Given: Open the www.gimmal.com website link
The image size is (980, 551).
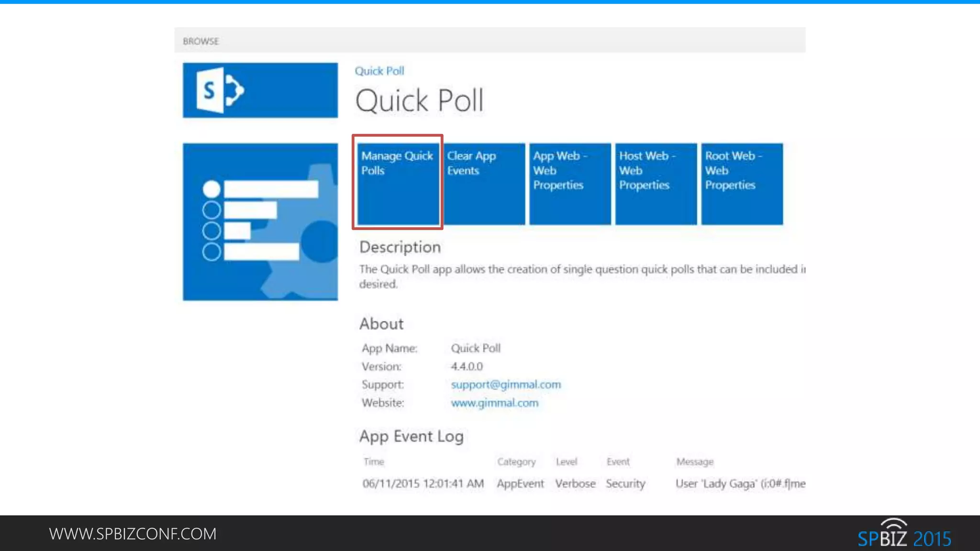Looking at the screenshot, I should coord(494,403).
